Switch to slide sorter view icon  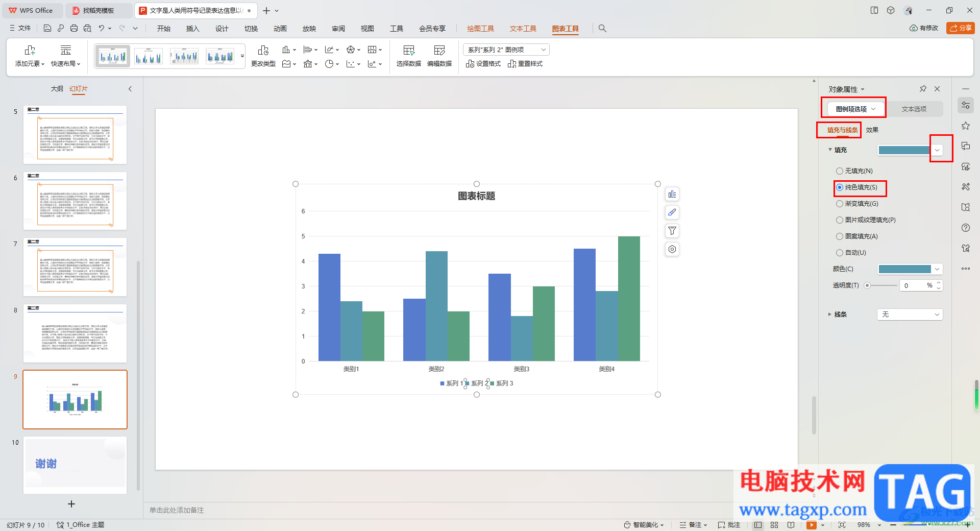(x=774, y=525)
